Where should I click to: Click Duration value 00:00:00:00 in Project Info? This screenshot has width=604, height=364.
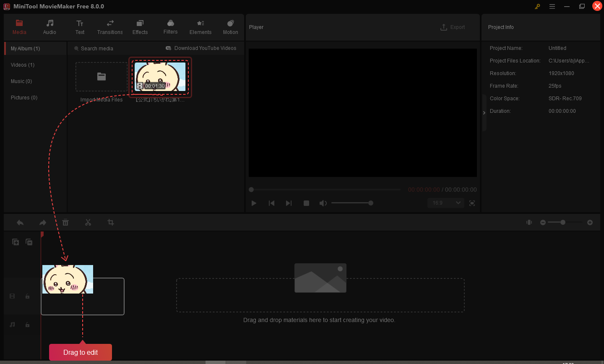coord(562,111)
